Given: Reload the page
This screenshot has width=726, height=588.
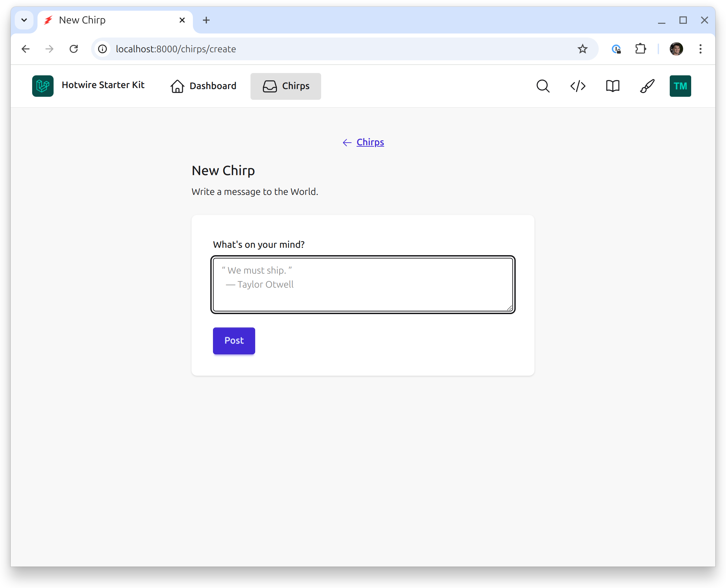Looking at the screenshot, I should click(74, 49).
